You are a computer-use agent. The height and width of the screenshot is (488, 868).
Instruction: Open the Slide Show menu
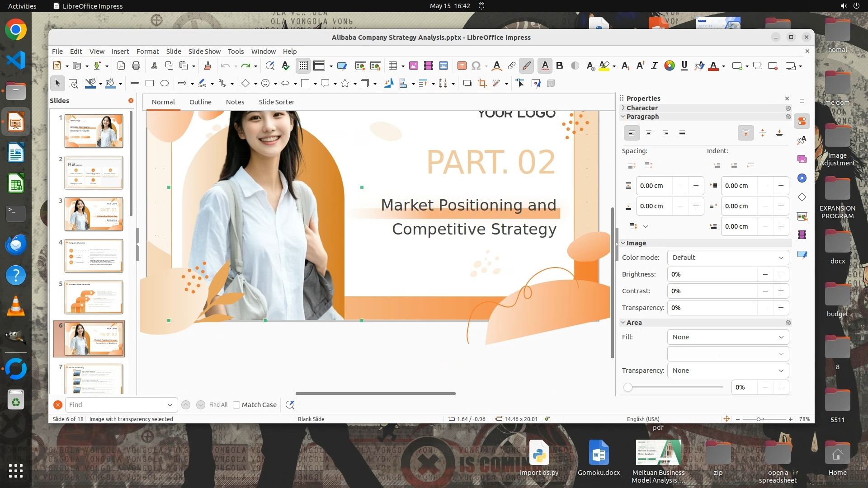pos(204,52)
